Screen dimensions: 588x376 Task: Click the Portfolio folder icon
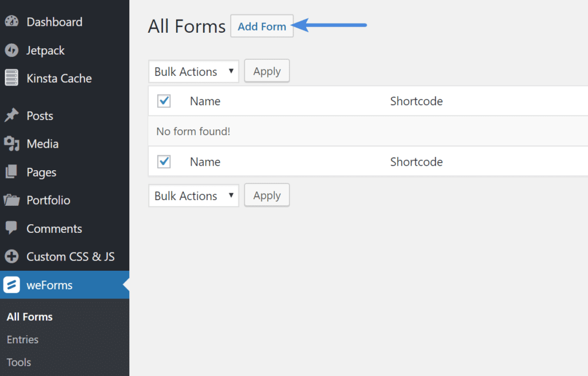pos(13,200)
